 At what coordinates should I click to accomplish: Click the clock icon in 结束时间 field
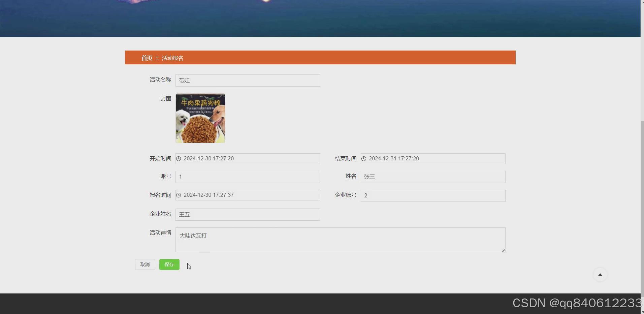[x=364, y=159]
